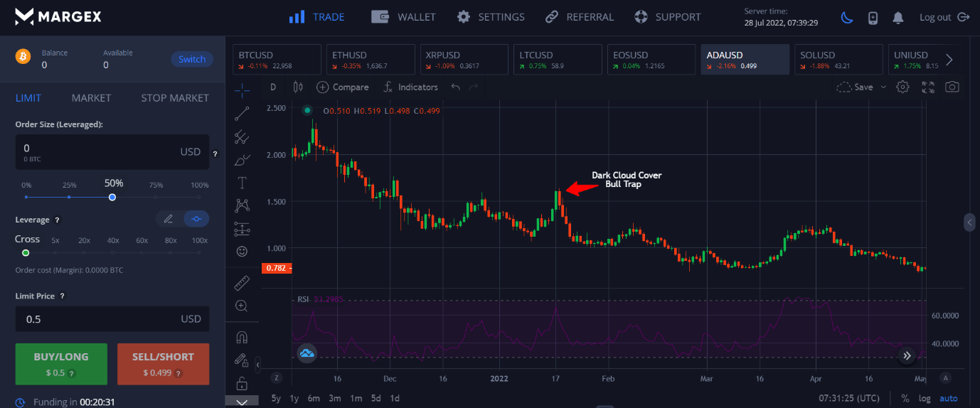Open the emoji icons tool
The height and width of the screenshot is (408, 980).
(x=243, y=252)
